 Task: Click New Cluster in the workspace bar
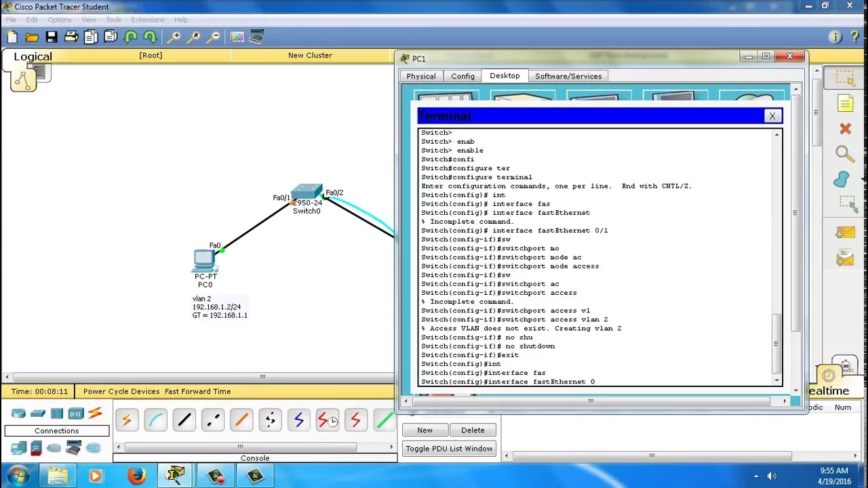point(310,56)
